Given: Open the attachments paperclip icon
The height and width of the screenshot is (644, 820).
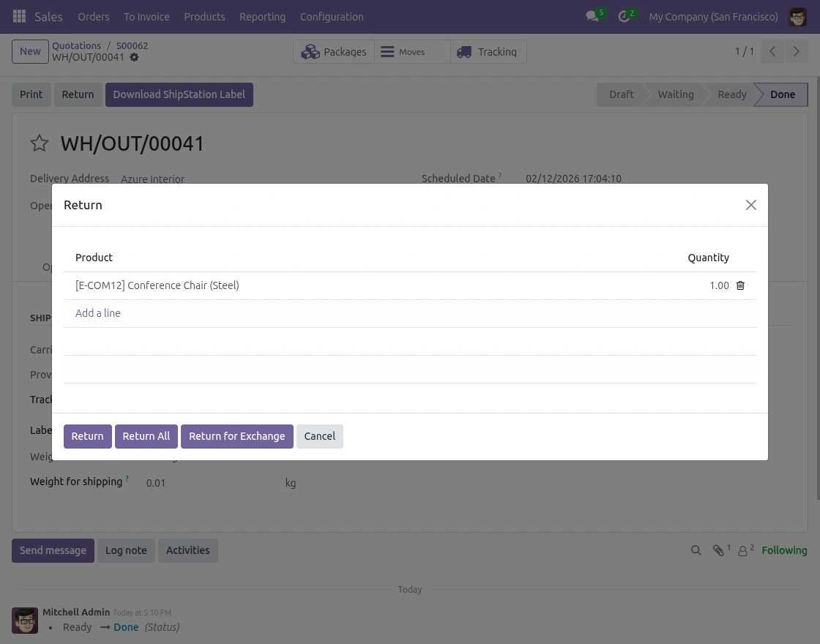Looking at the screenshot, I should (718, 550).
